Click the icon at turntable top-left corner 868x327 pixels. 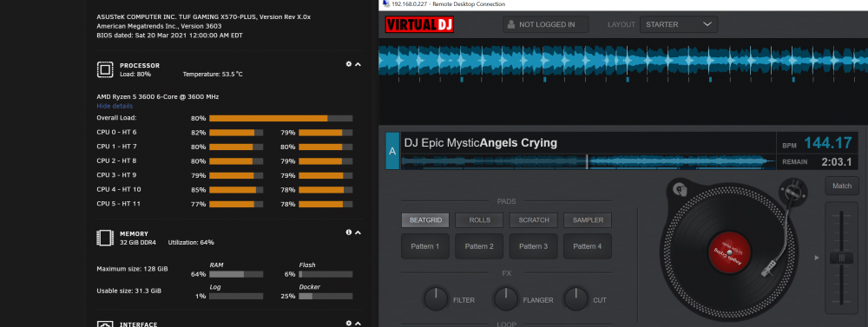(681, 190)
